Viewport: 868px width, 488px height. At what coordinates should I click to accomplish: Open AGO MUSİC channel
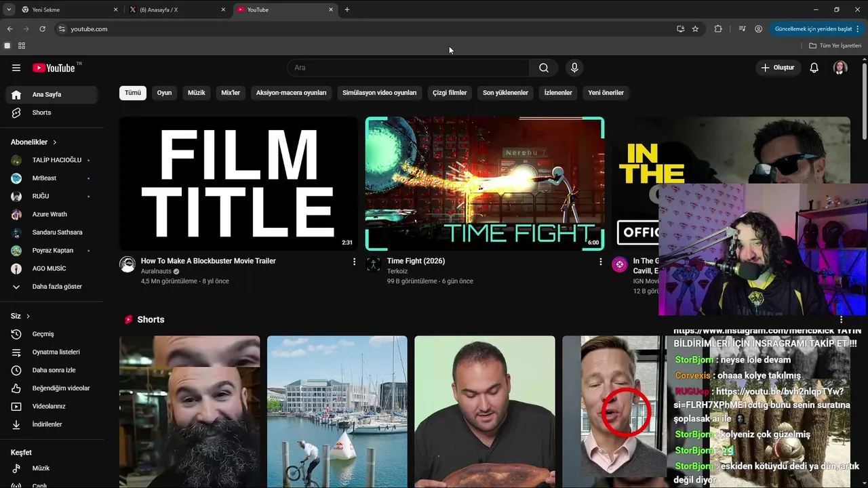point(52,268)
